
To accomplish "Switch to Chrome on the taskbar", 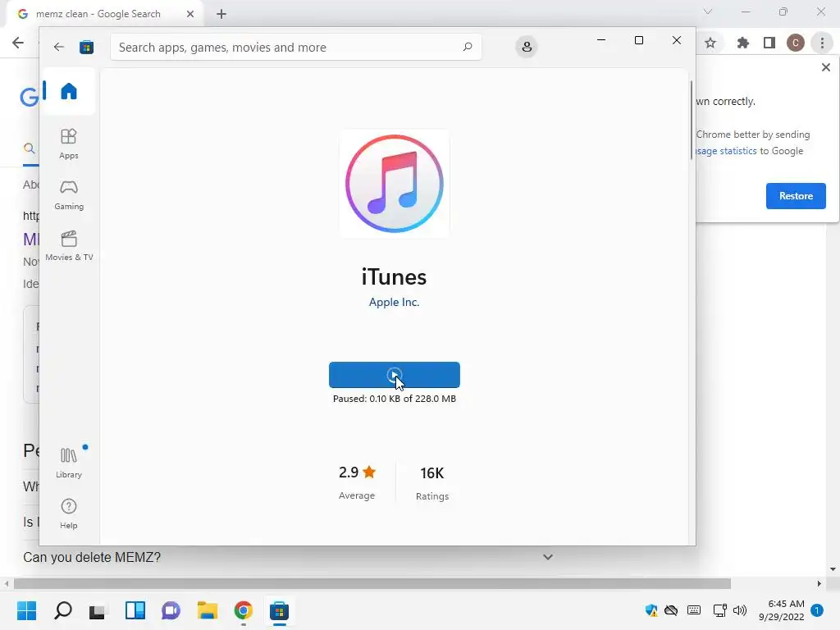I will pos(243,610).
